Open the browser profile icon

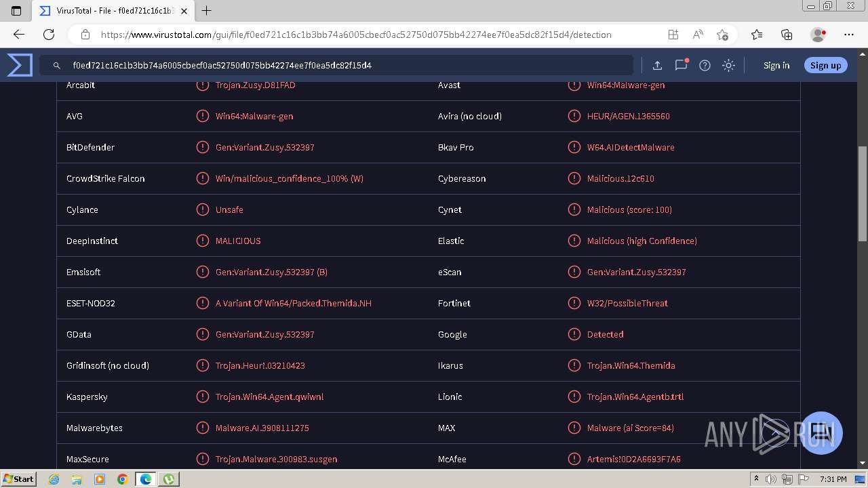click(x=818, y=35)
